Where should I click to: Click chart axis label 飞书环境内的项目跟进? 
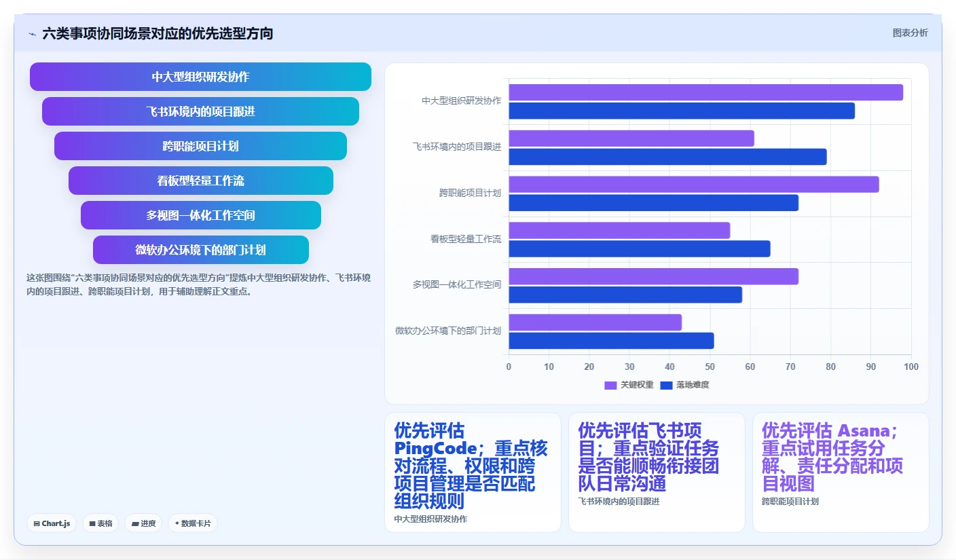pyautogui.click(x=457, y=147)
